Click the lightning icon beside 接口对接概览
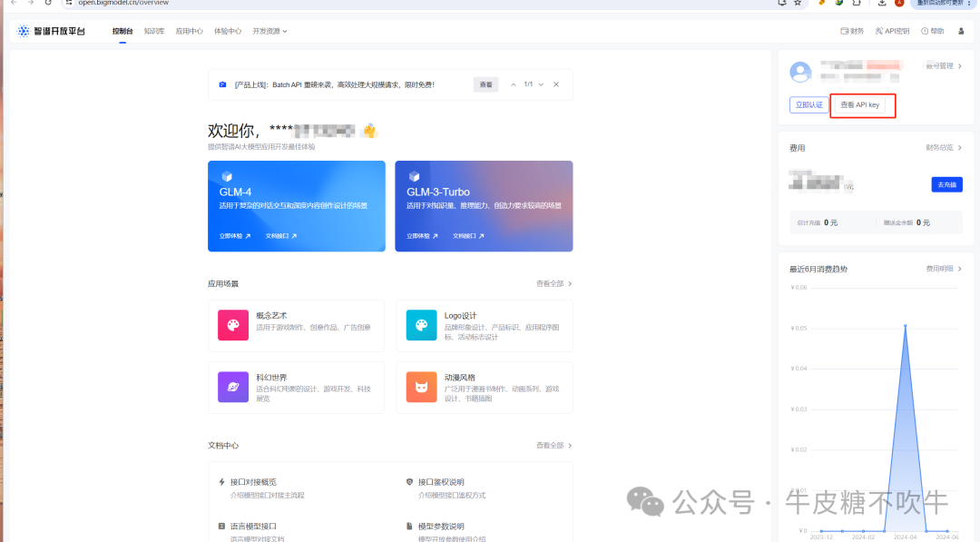The height and width of the screenshot is (542, 980). click(222, 482)
